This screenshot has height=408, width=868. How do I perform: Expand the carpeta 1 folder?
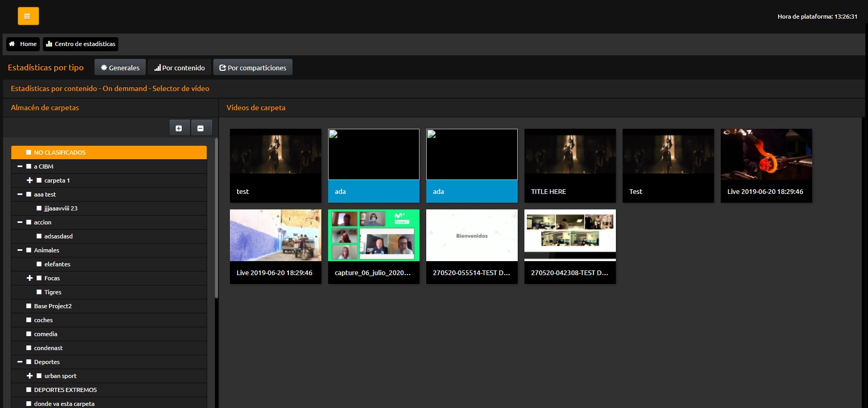tap(30, 180)
